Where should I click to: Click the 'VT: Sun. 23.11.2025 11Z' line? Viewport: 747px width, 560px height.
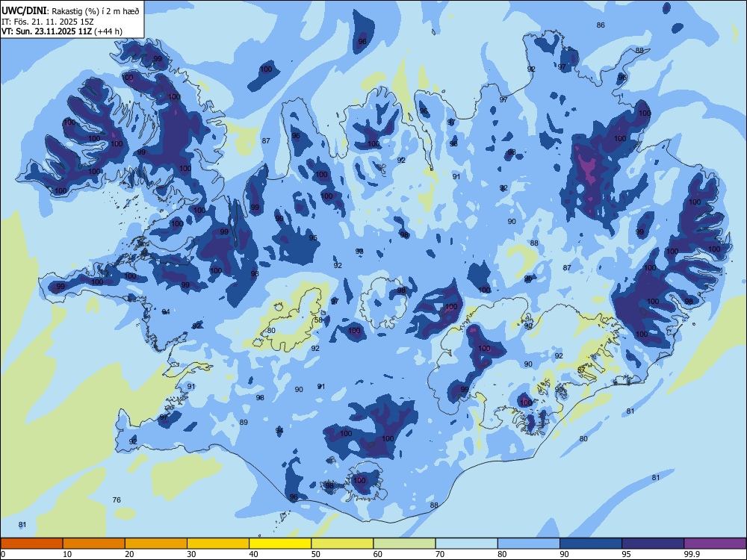(46, 31)
